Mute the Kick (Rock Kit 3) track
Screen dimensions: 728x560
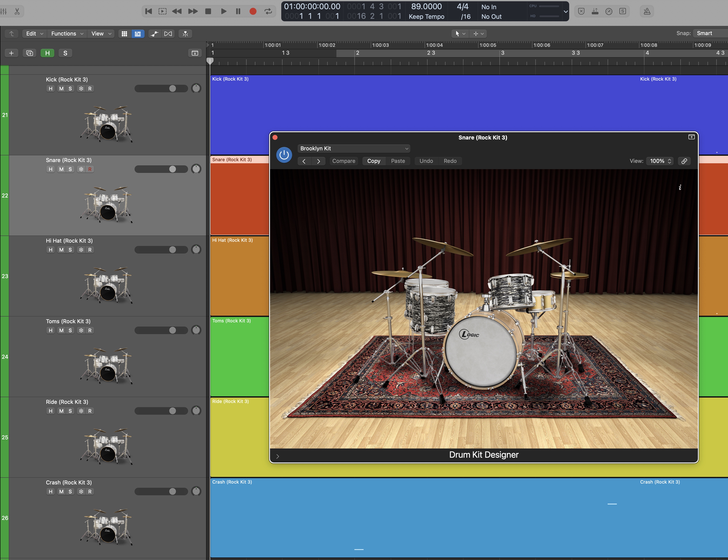61,89
